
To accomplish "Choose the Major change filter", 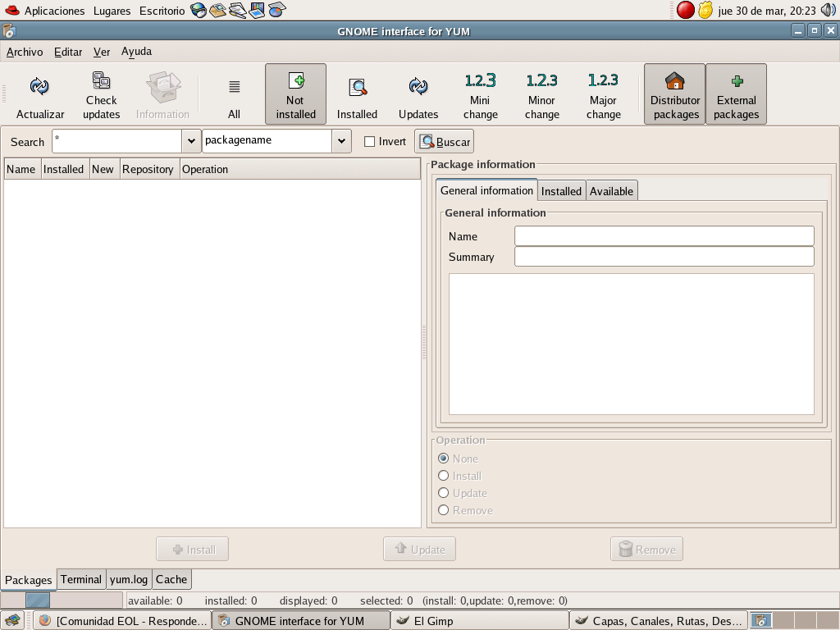I will point(603,95).
